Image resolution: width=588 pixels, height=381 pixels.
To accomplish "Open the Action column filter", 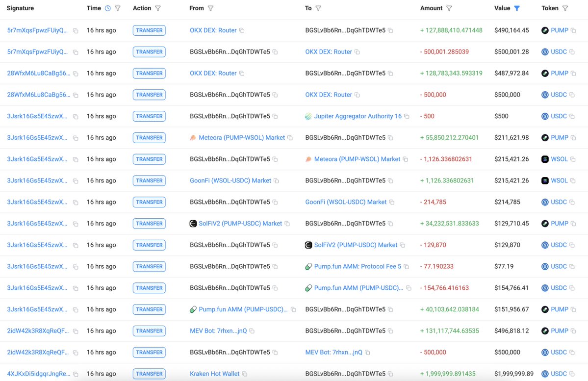I will coord(157,8).
